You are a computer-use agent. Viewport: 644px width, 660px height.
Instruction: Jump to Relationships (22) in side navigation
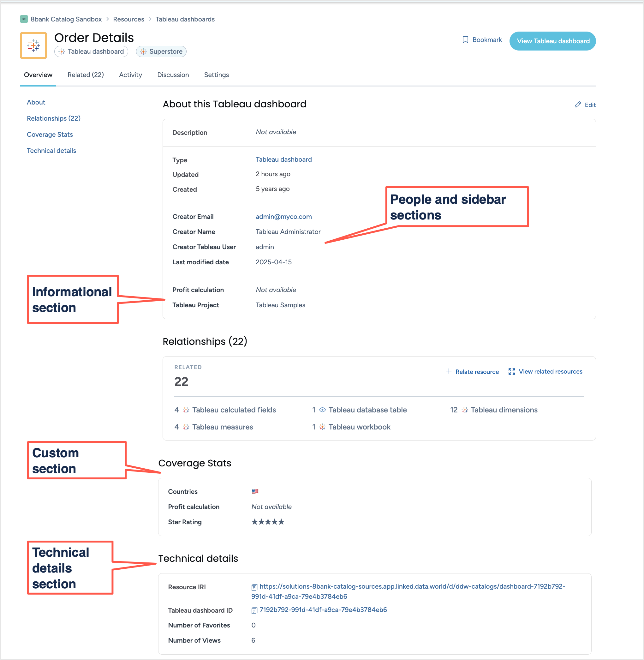(53, 118)
